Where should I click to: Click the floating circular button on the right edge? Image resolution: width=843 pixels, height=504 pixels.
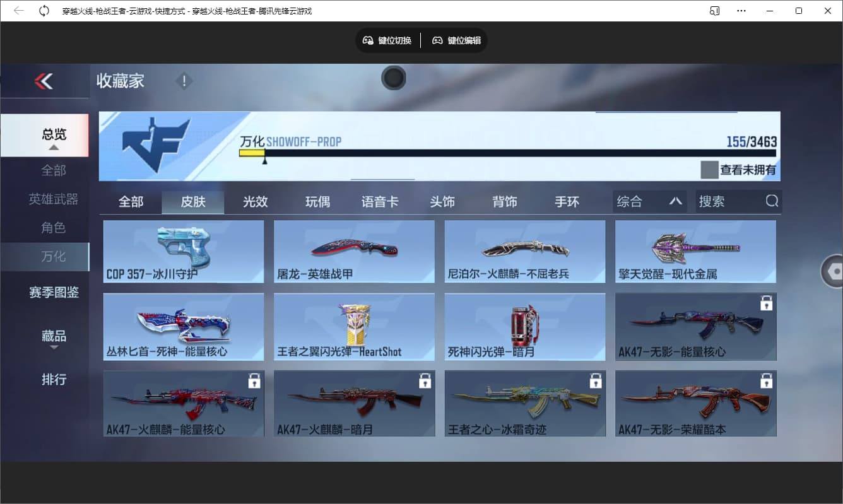click(834, 270)
